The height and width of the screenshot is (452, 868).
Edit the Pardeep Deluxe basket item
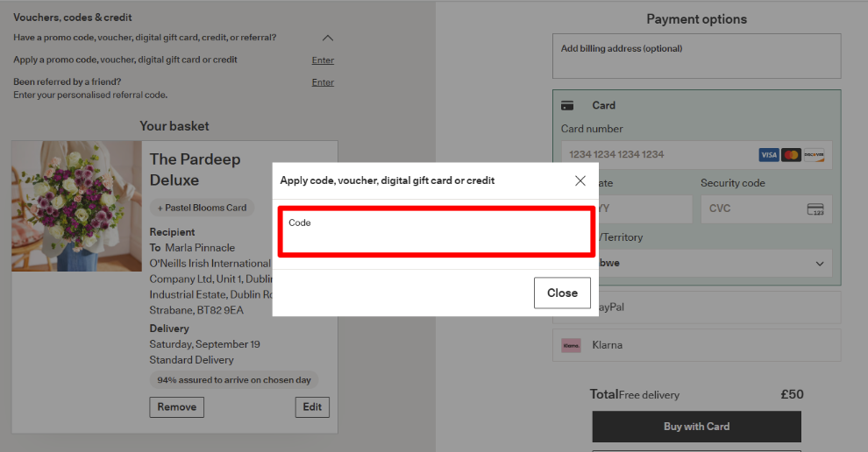click(312, 407)
